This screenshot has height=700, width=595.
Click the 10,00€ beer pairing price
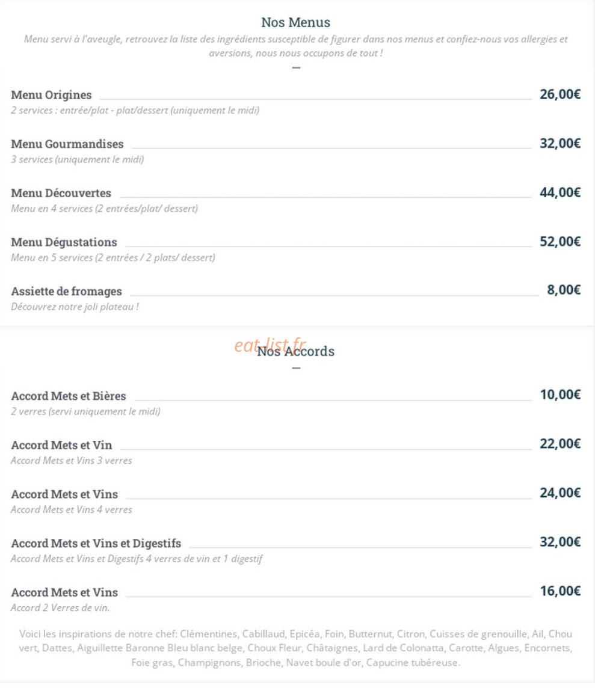click(x=560, y=395)
